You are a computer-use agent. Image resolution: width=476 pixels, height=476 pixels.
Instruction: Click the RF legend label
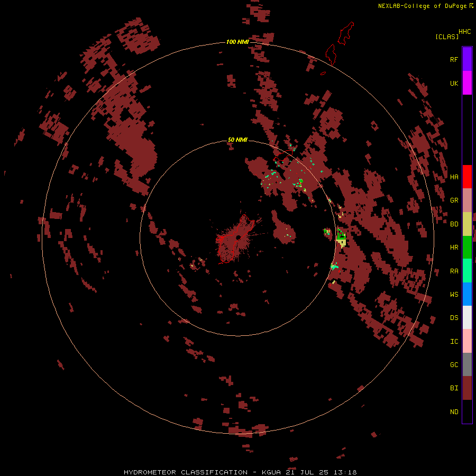tap(454, 59)
